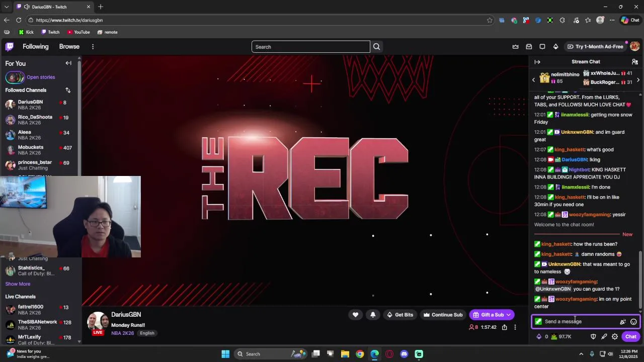
Task: Click the chat panel vertical scrollbar
Action: (x=640, y=279)
